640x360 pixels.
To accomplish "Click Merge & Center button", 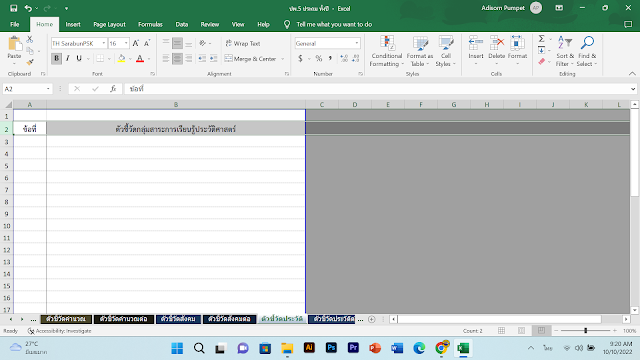I will click(x=250, y=59).
